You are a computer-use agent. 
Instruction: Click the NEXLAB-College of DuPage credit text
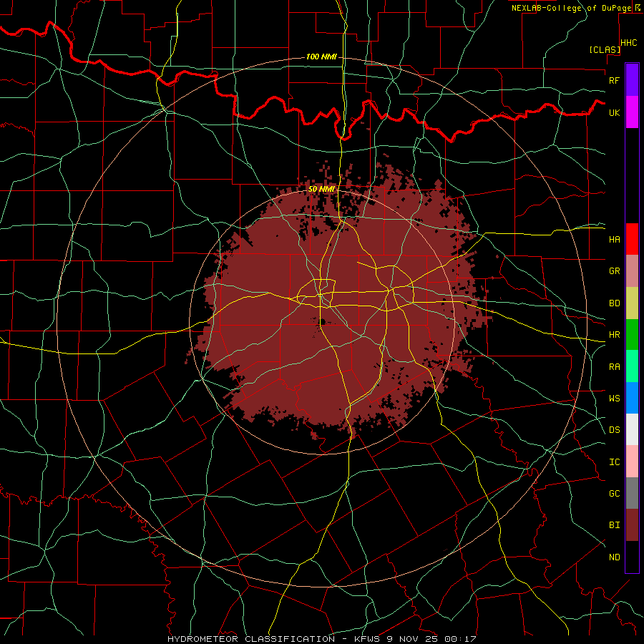click(571, 8)
